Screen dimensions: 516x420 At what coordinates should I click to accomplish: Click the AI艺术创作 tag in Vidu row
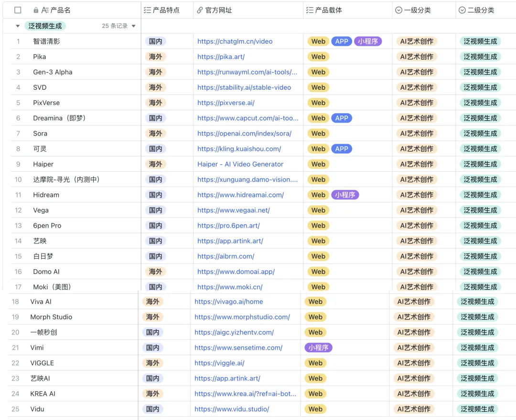pos(414,409)
